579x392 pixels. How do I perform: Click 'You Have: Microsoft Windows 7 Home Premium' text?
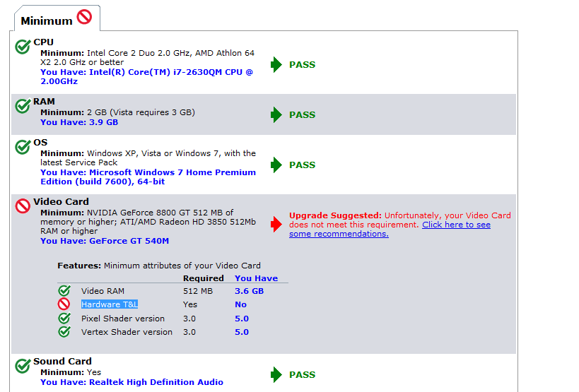(x=148, y=177)
